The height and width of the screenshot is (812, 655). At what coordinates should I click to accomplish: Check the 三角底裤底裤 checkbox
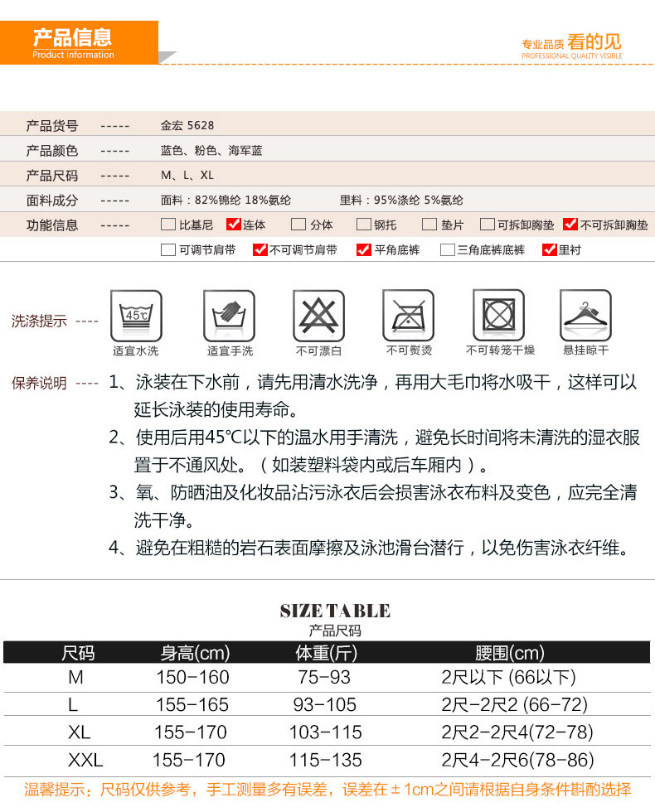447,249
